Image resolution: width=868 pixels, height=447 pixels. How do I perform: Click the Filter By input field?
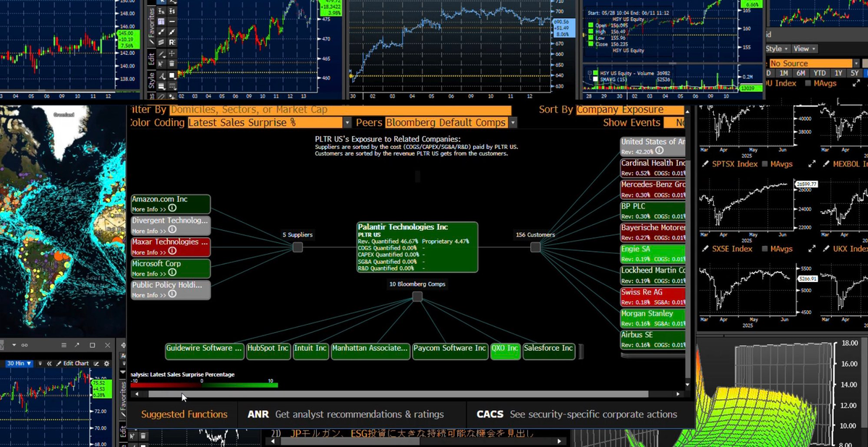(340, 110)
